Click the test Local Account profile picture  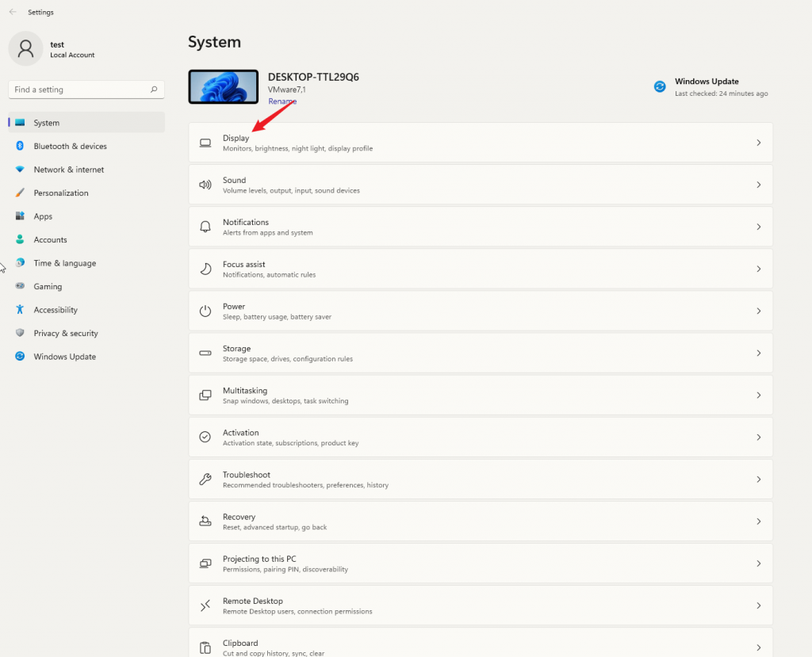[x=25, y=48]
